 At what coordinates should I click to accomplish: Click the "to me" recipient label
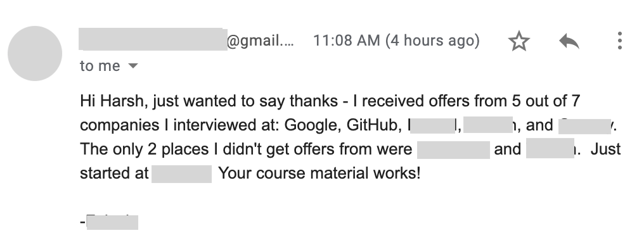[100, 66]
